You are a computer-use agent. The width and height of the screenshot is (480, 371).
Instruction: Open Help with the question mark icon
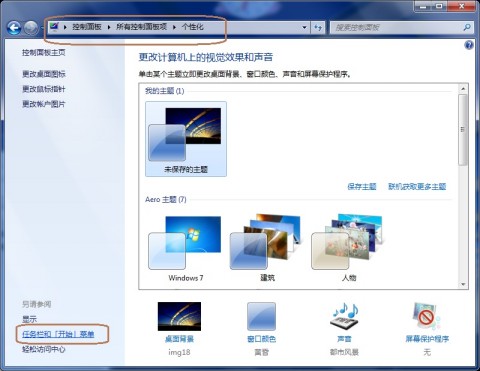pos(469,45)
